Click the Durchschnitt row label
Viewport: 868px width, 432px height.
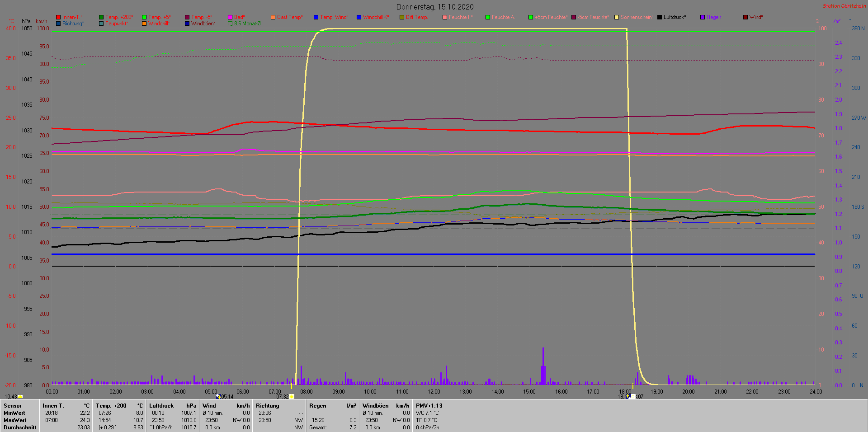pyautogui.click(x=20, y=427)
